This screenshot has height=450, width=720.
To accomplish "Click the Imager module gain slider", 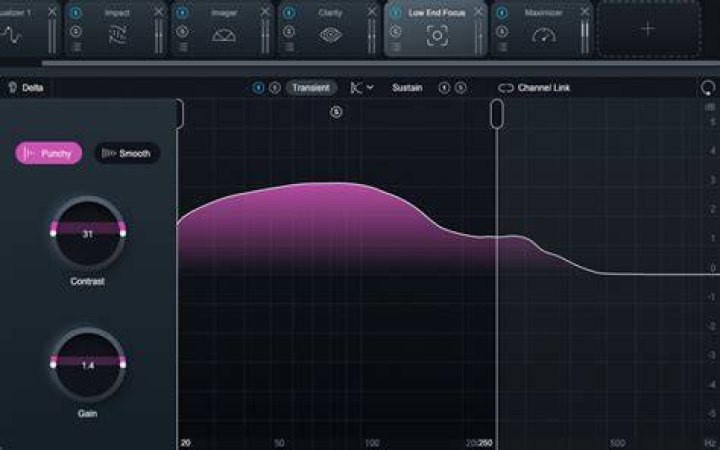I will click(x=265, y=36).
